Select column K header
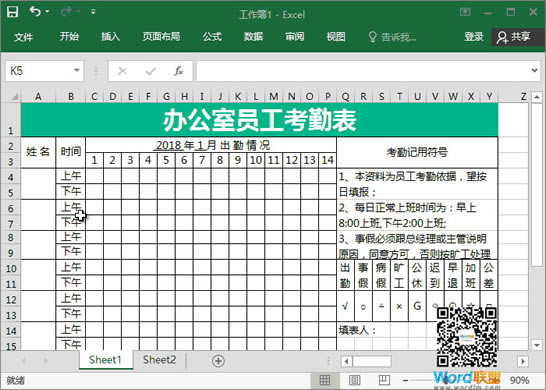This screenshot has width=546, height=390. pyautogui.click(x=238, y=96)
